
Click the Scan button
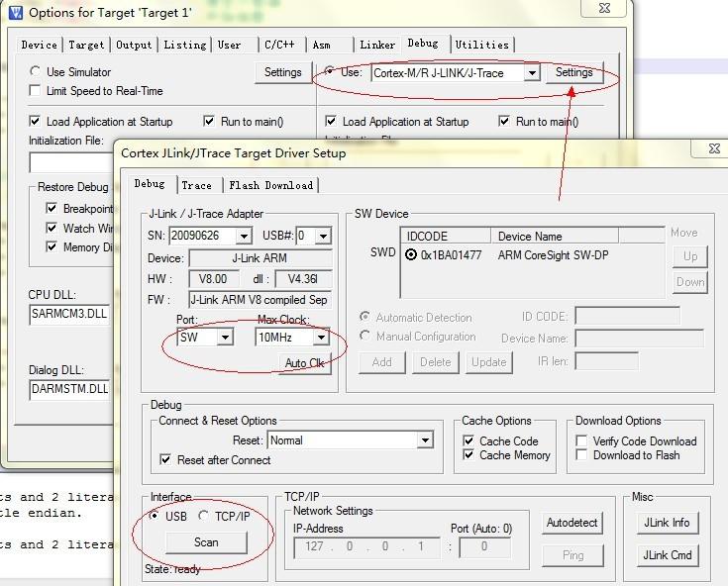click(206, 542)
